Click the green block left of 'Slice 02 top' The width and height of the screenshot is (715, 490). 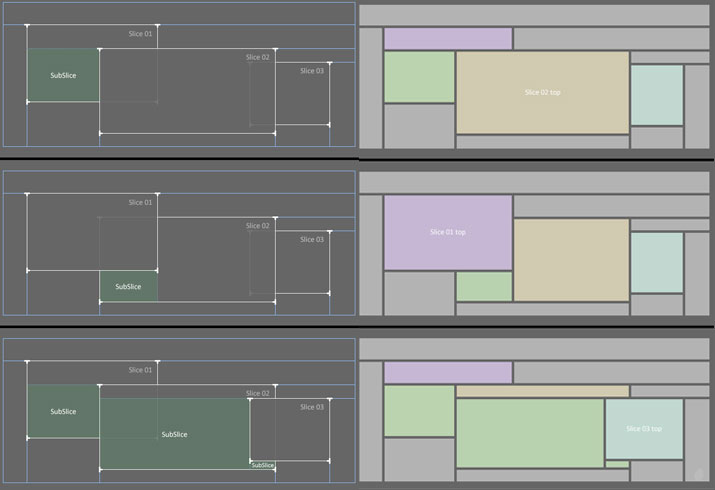pyautogui.click(x=419, y=76)
